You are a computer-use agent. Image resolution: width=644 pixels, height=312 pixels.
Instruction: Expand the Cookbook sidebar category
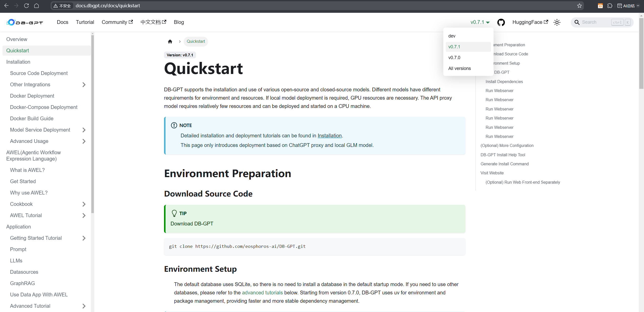pos(84,204)
